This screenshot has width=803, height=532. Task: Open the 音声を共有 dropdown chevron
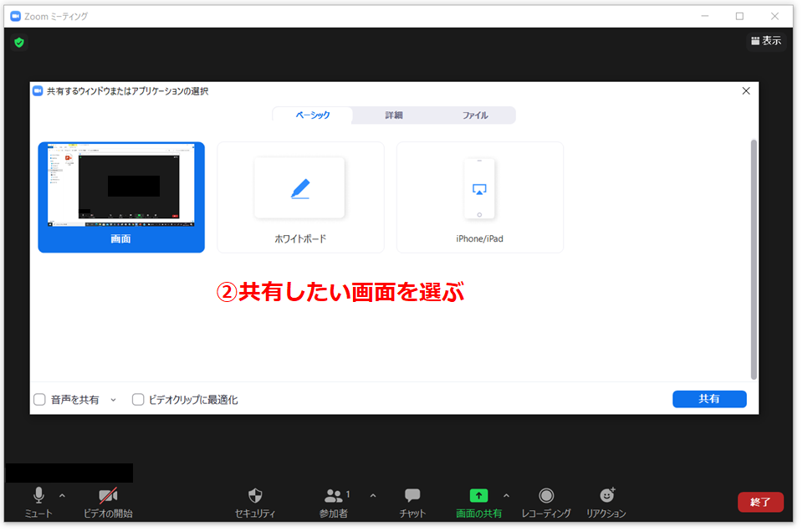[x=114, y=400]
